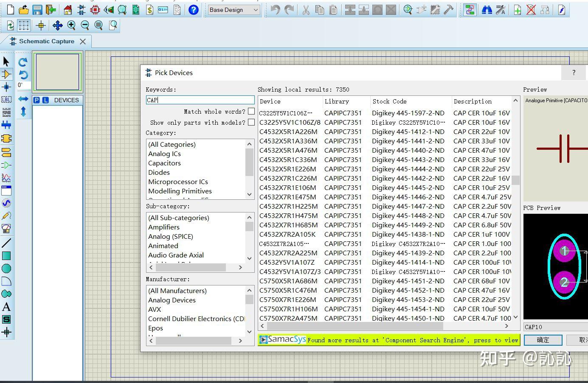Viewport: 588px width, 383px height.
Task: Select Capacitors in the Category list
Action: pos(164,163)
